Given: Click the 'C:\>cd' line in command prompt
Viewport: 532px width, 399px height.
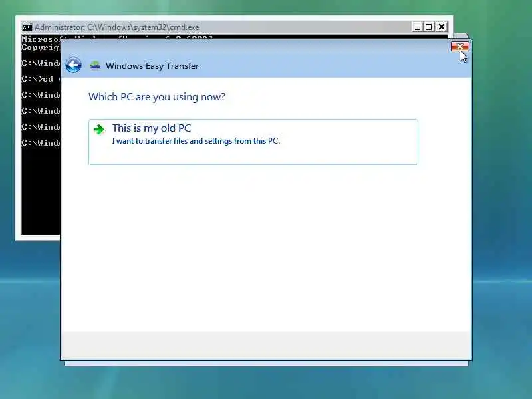Looking at the screenshot, I should [37, 79].
